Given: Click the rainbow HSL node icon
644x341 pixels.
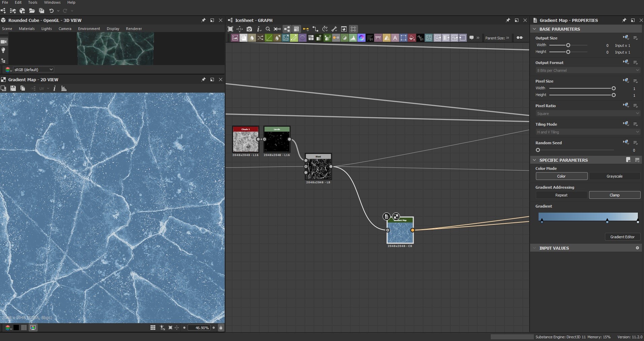Looking at the screenshot, I should click(x=361, y=38).
